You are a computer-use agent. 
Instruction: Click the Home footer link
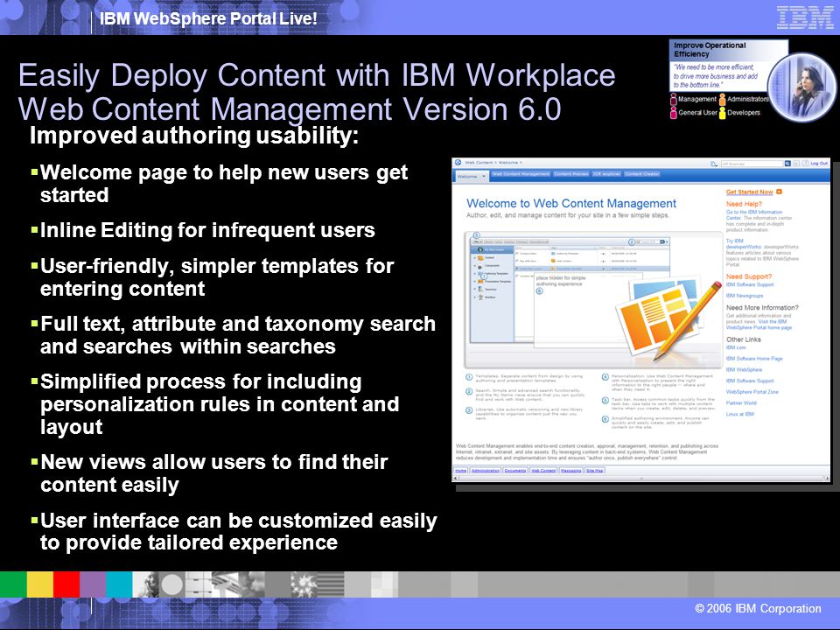click(461, 471)
